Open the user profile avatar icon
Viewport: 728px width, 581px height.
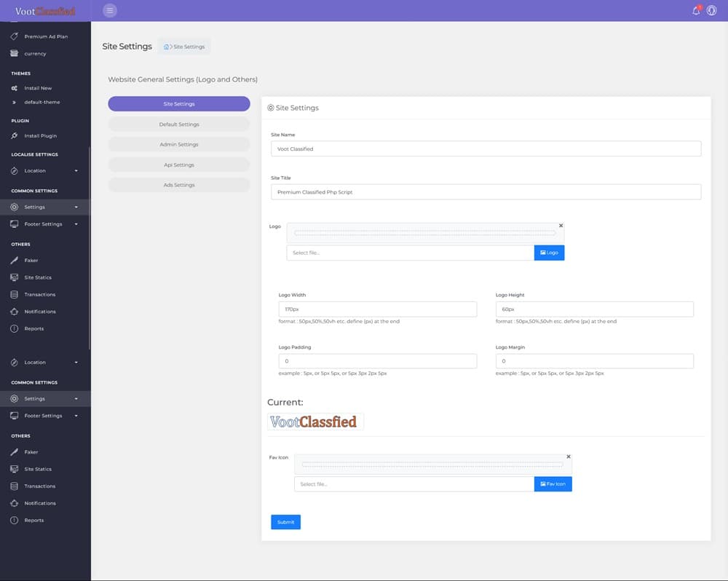[711, 10]
